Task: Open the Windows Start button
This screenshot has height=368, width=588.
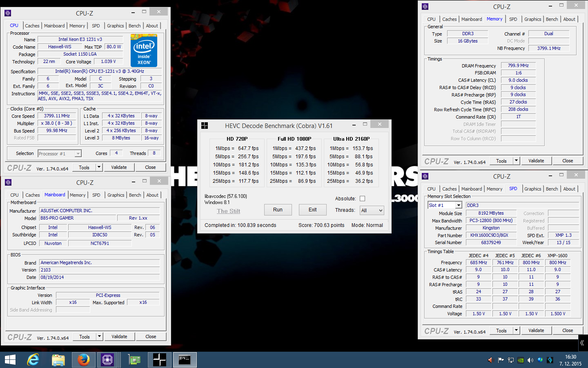Action: [x=10, y=360]
